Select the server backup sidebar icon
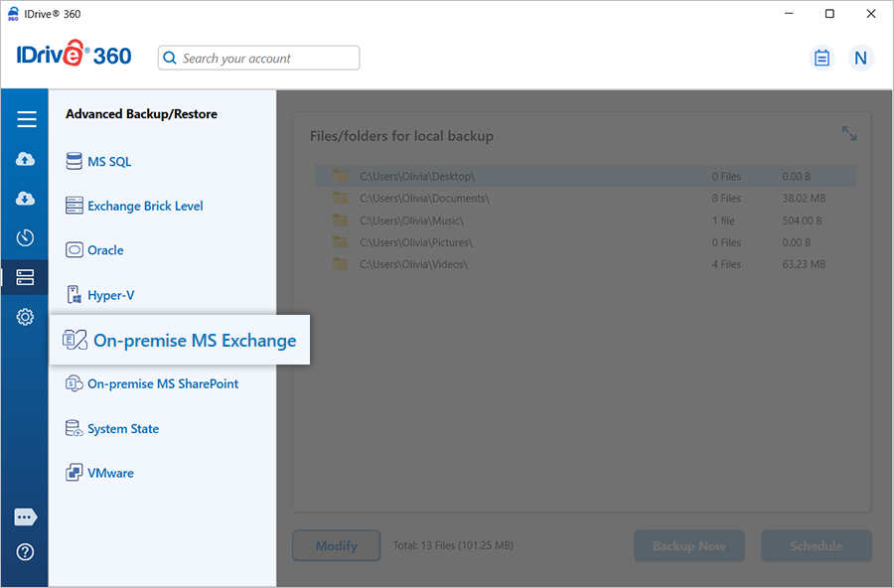This screenshot has width=894, height=588. pyautogui.click(x=26, y=278)
